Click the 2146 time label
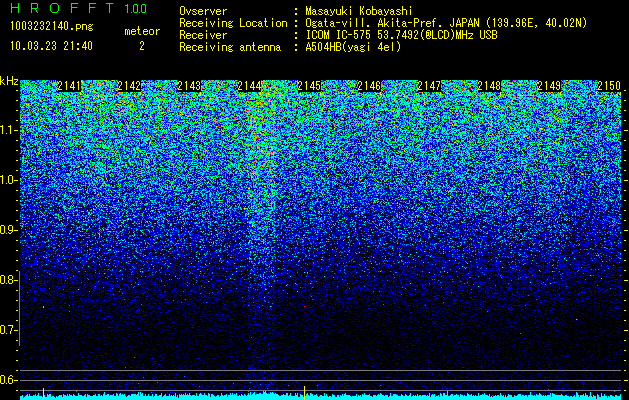 point(369,86)
